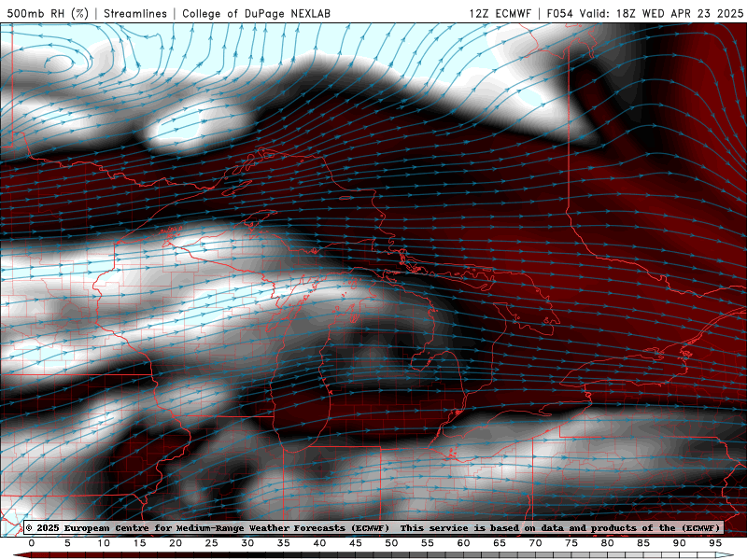
Task: Click the '12Z ECMWF' model run label
Action: click(500, 13)
